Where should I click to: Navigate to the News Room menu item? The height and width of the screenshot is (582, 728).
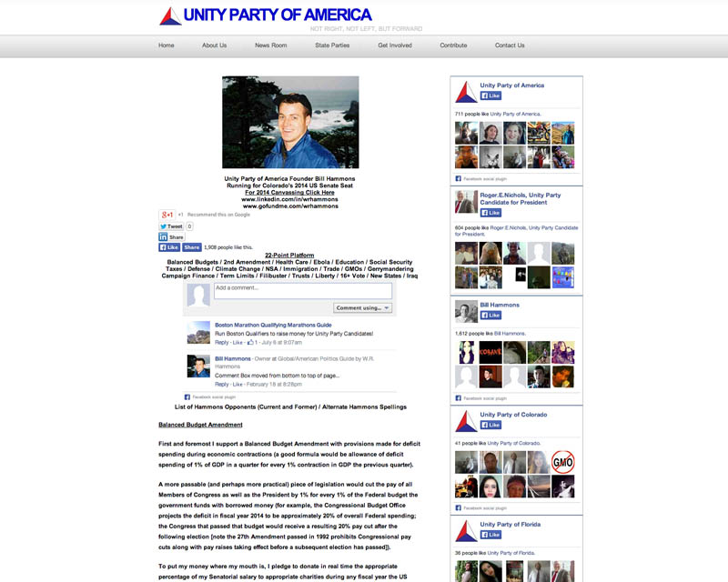pos(270,45)
